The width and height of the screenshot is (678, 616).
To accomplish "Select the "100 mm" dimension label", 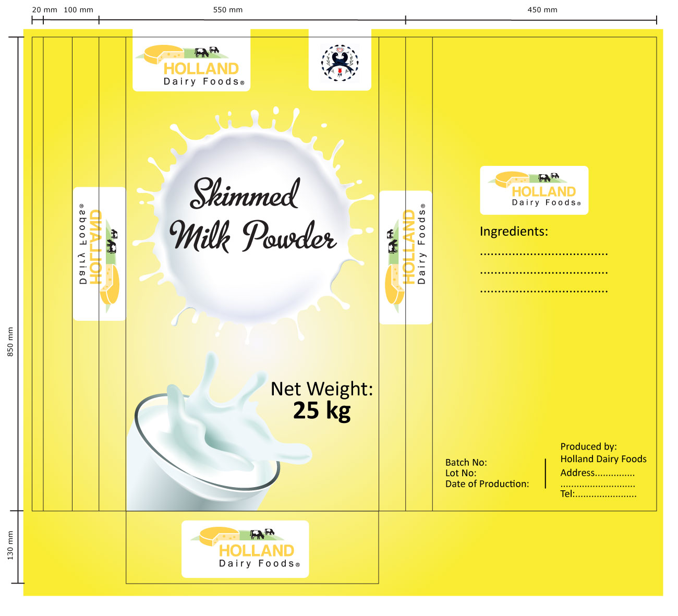I will click(78, 10).
